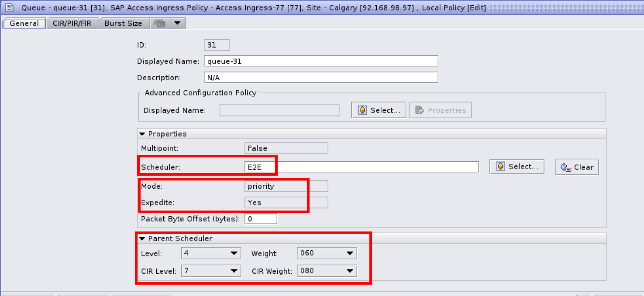Click the document icon in the title bar
Image resolution: width=644 pixels, height=296 pixels.
tap(9, 8)
